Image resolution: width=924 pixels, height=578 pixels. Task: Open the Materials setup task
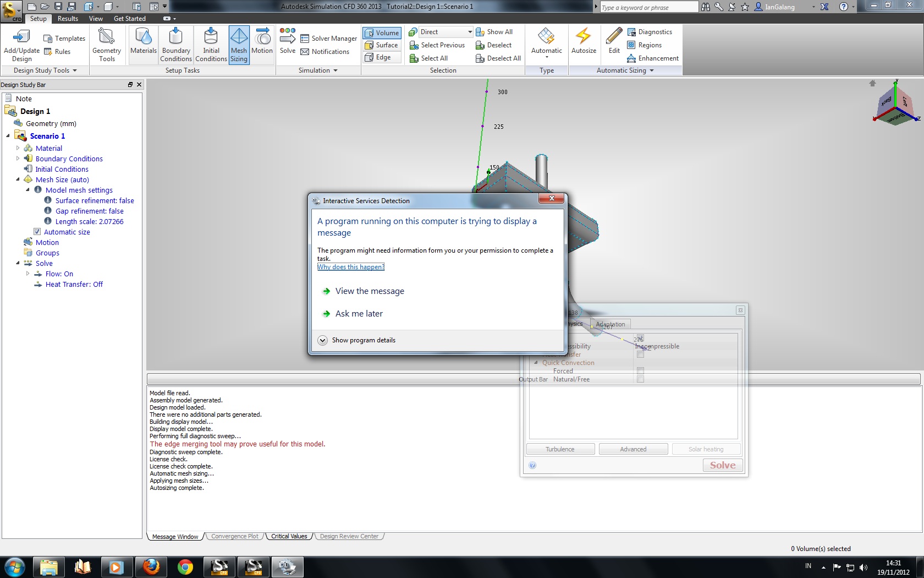coord(143,44)
